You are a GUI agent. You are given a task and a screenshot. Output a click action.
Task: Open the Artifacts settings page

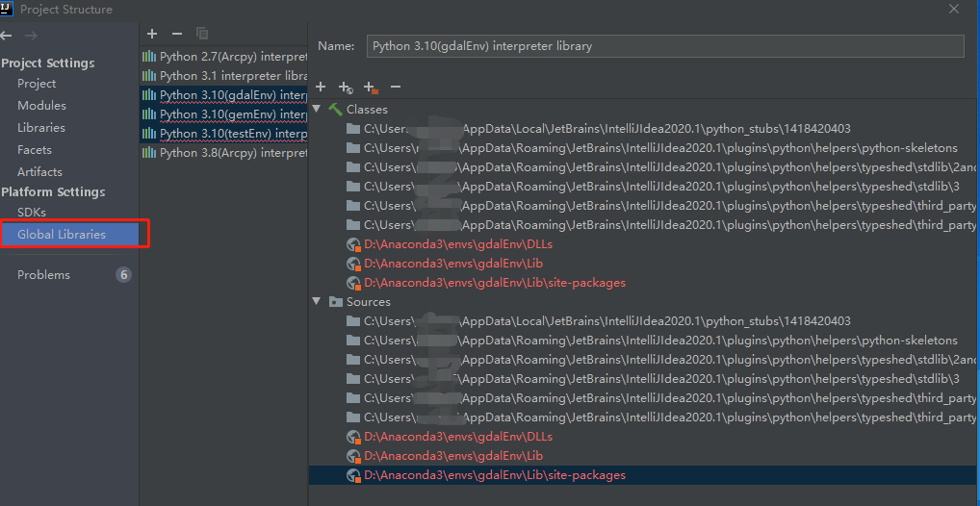coord(39,172)
